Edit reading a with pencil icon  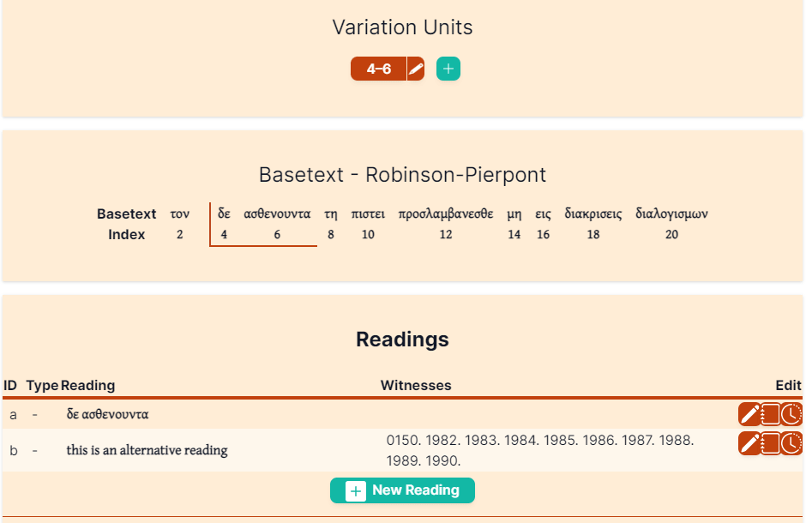pos(749,414)
